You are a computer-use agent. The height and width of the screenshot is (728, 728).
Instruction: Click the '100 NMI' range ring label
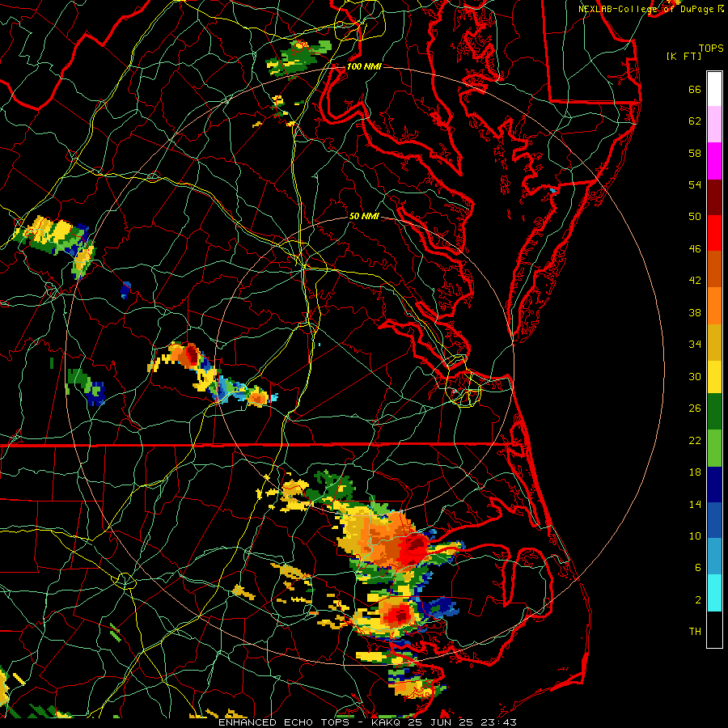365,66
